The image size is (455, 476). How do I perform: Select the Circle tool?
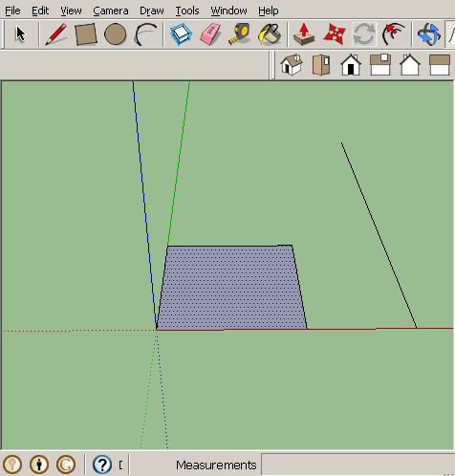click(115, 34)
